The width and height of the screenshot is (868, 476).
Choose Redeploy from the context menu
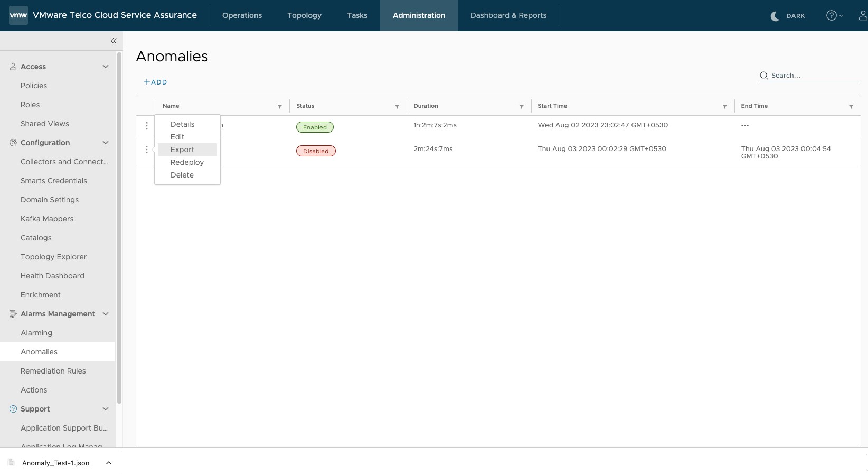tap(187, 162)
